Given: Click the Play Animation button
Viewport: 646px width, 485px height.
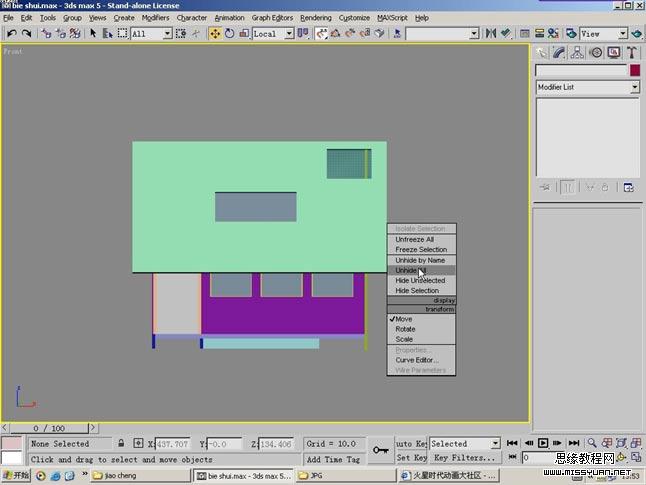Looking at the screenshot, I should click(543, 443).
